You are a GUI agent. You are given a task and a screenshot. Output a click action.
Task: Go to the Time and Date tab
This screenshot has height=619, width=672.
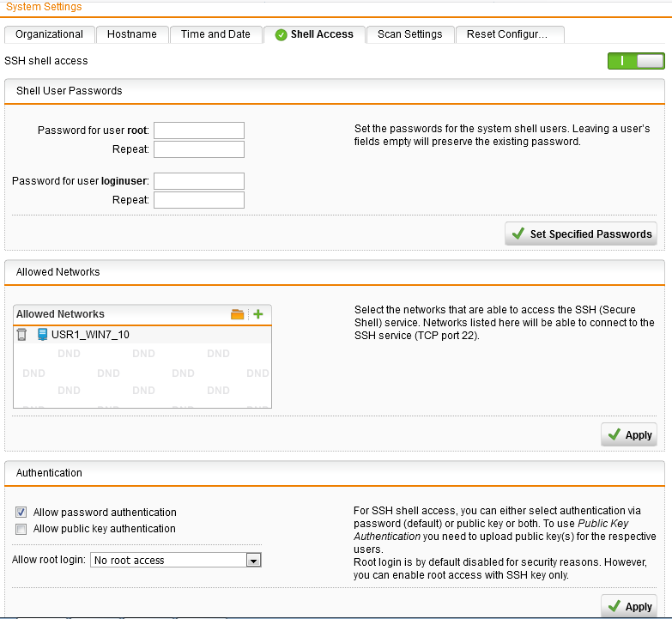click(215, 34)
